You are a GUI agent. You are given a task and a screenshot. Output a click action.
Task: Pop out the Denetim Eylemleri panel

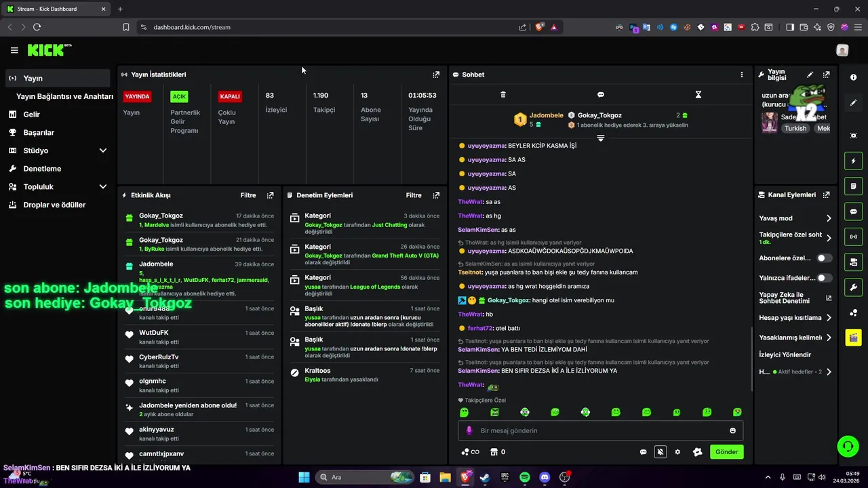tap(436, 195)
